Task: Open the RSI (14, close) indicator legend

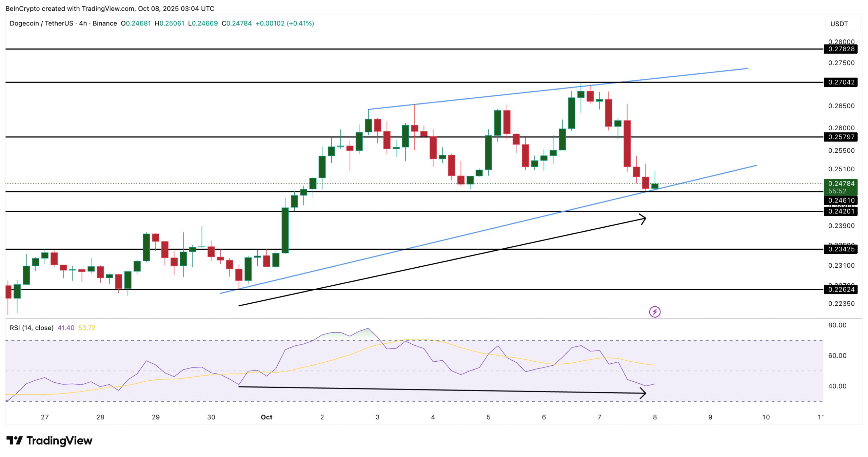Action: click(x=32, y=328)
